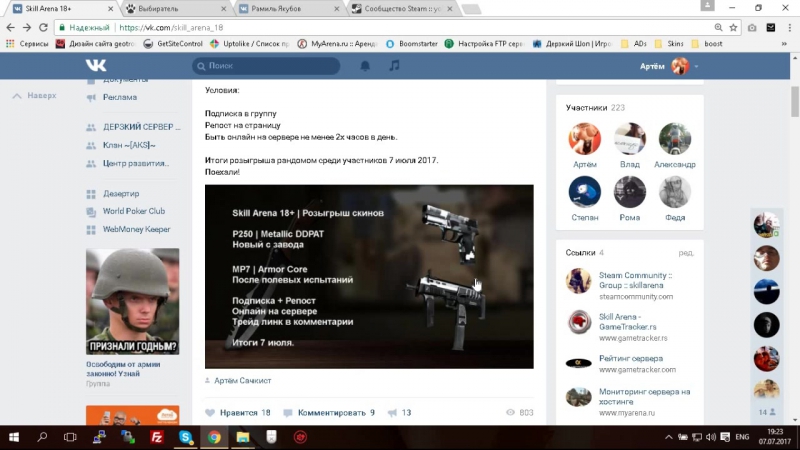
Task: Open FileZilla from the taskbar
Action: tap(157, 437)
